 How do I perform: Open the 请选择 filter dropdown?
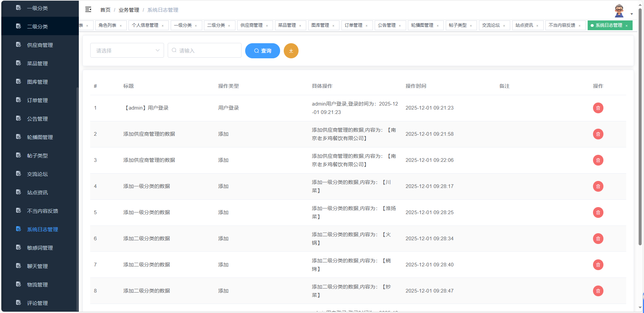click(x=127, y=50)
